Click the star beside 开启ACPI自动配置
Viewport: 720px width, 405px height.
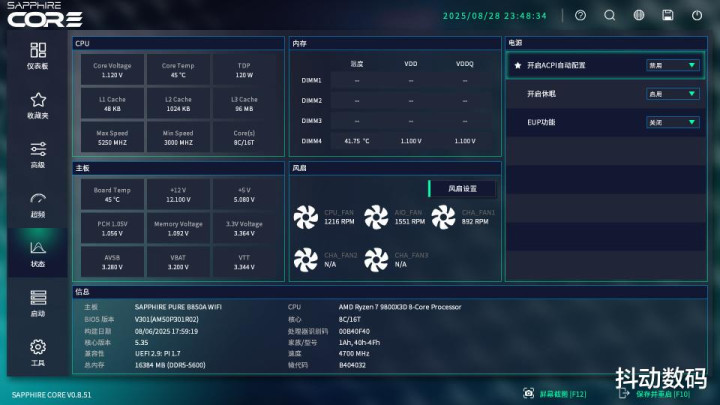click(518, 65)
